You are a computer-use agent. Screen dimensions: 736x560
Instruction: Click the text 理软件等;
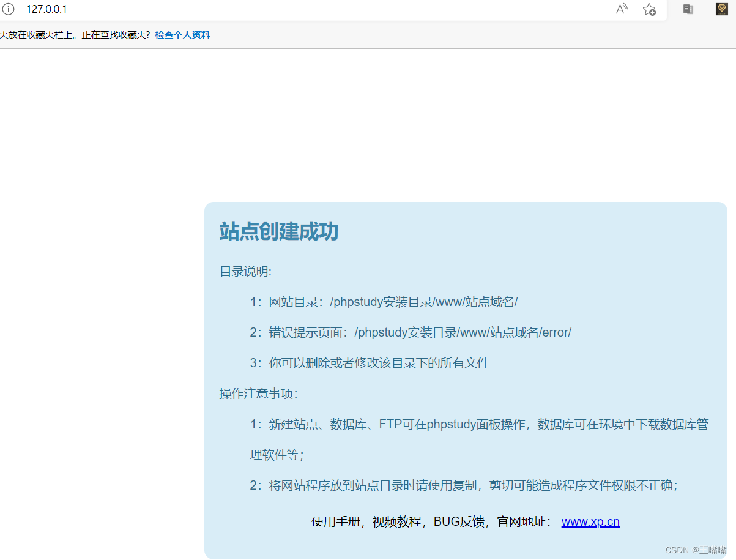click(x=277, y=455)
